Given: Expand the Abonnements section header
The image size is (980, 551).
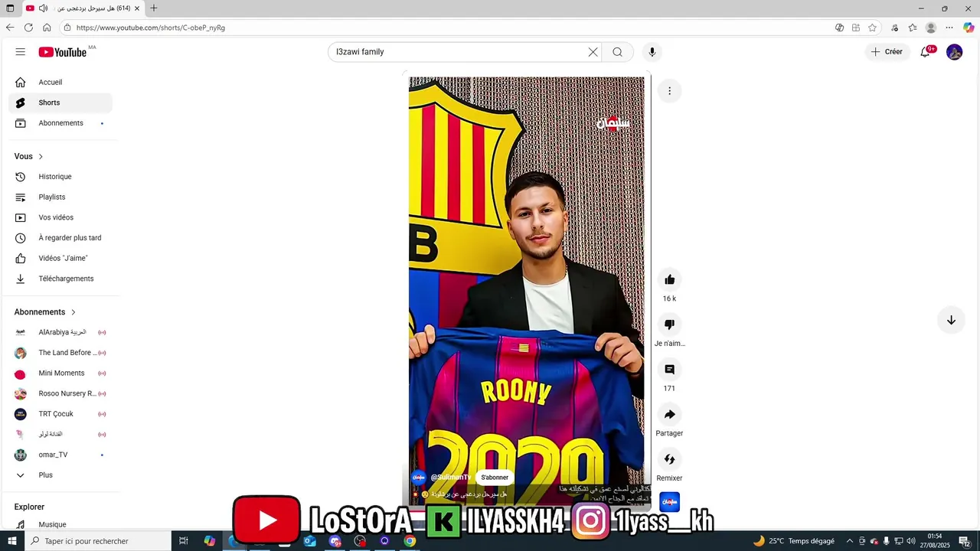Looking at the screenshot, I should click(x=45, y=312).
